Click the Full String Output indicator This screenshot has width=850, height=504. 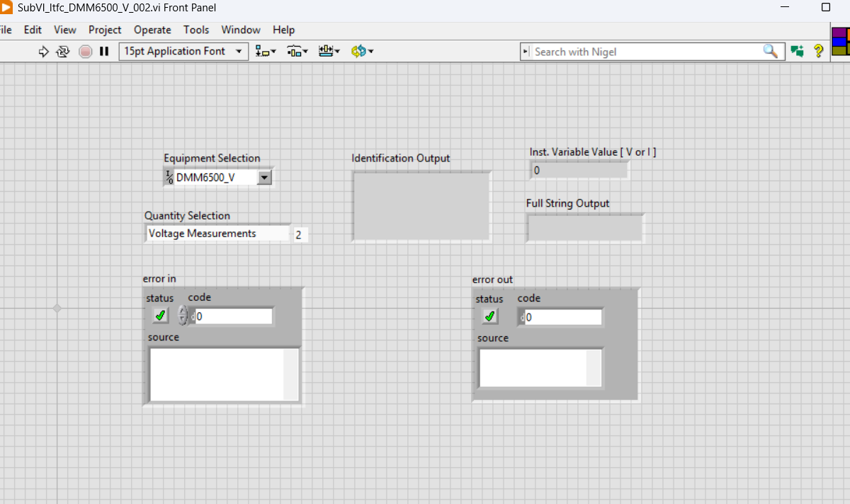[585, 228]
